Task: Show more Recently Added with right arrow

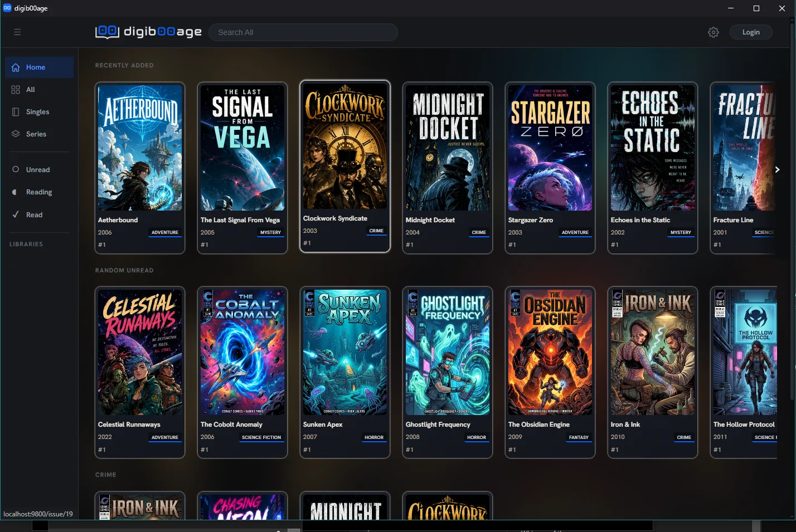Action: [777, 169]
